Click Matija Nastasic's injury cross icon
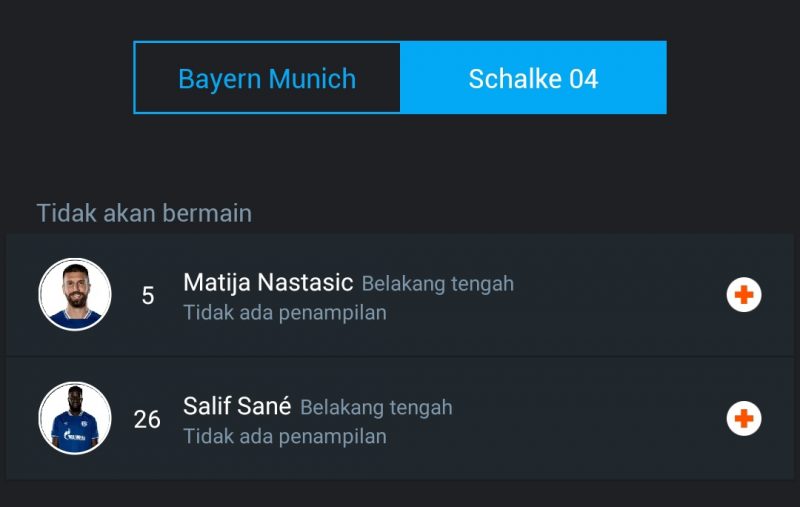Viewport: 800px width, 507px height. pos(744,295)
